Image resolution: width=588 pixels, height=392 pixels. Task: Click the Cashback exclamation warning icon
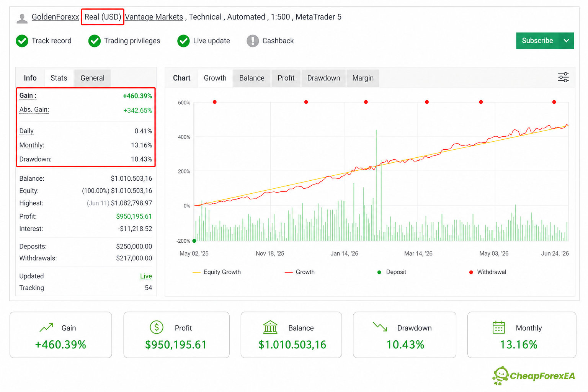click(x=253, y=41)
